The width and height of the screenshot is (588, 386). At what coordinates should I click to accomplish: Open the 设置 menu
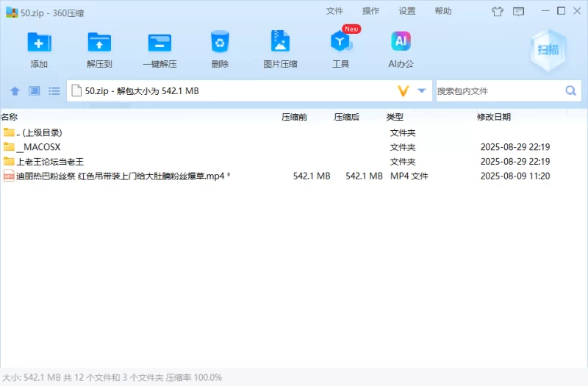point(407,11)
